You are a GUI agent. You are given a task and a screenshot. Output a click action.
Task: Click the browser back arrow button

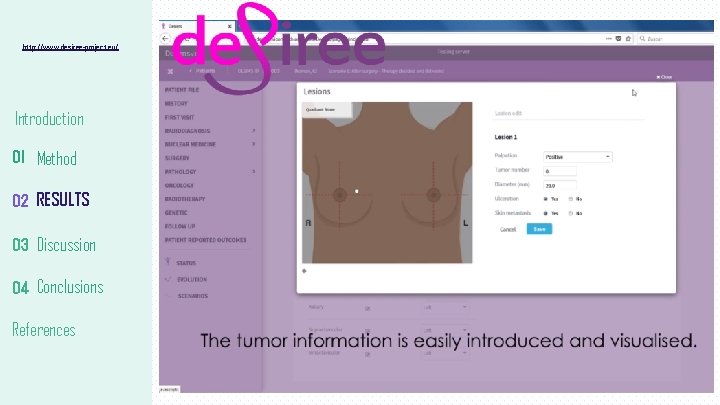pyautogui.click(x=165, y=39)
